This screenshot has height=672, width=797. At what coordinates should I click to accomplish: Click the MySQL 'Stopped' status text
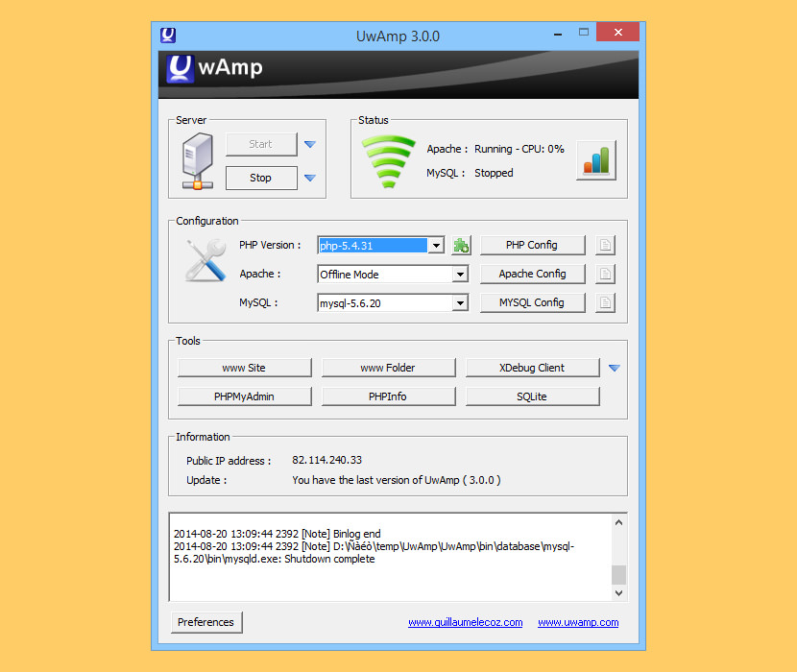494,173
